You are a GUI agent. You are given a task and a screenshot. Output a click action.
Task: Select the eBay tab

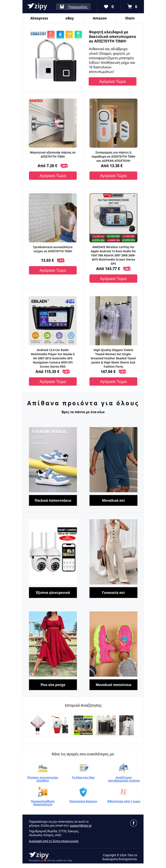click(70, 18)
